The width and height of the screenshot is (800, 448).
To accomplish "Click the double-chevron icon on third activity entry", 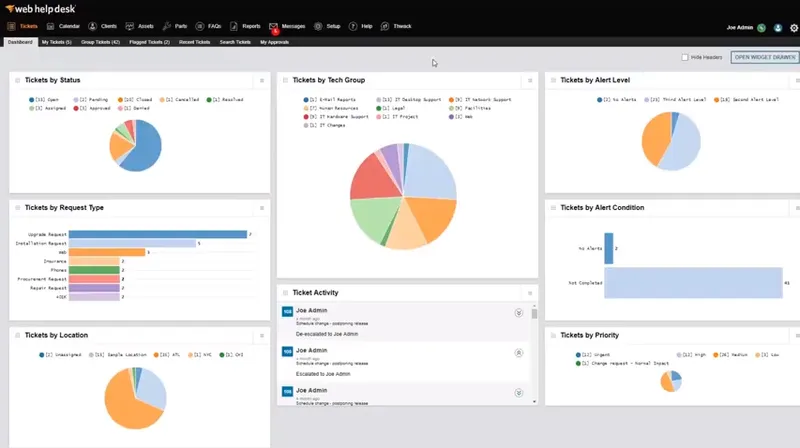I will pos(518,393).
